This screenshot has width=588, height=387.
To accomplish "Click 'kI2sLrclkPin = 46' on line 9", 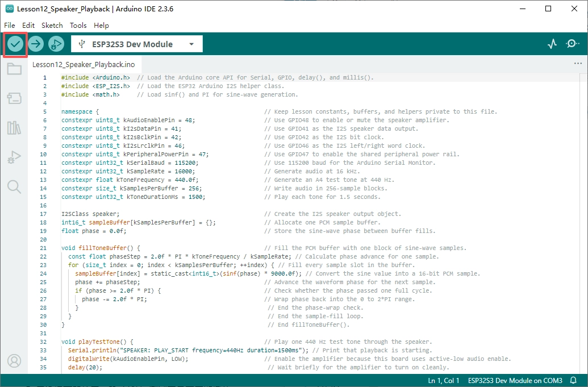I will pos(152,146).
